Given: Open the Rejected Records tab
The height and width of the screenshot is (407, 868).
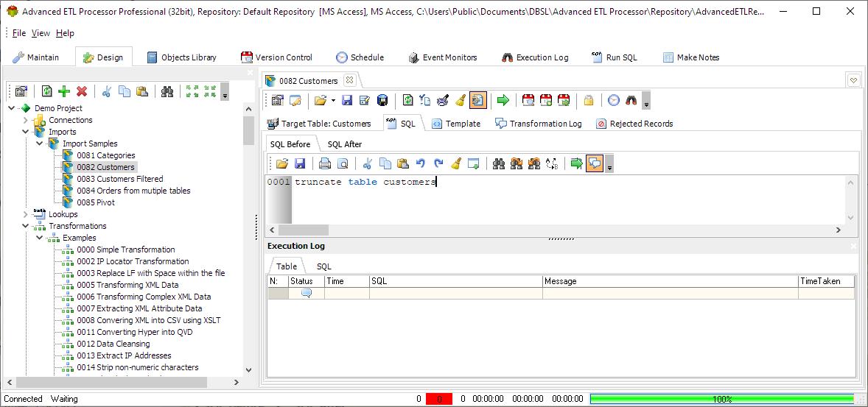Looking at the screenshot, I should [634, 124].
